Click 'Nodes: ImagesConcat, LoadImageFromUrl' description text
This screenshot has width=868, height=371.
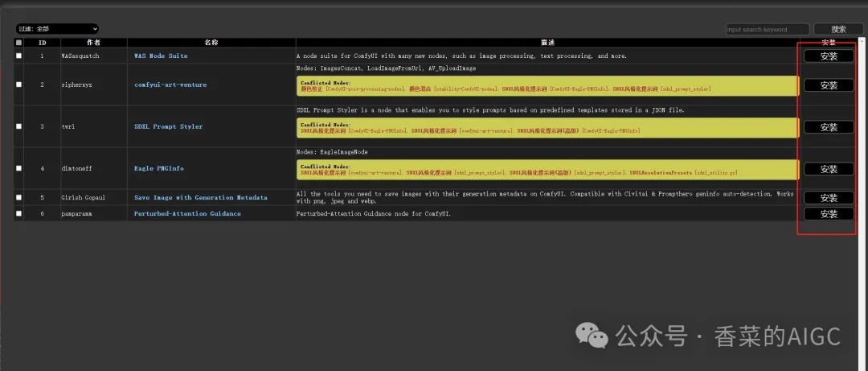click(387, 68)
